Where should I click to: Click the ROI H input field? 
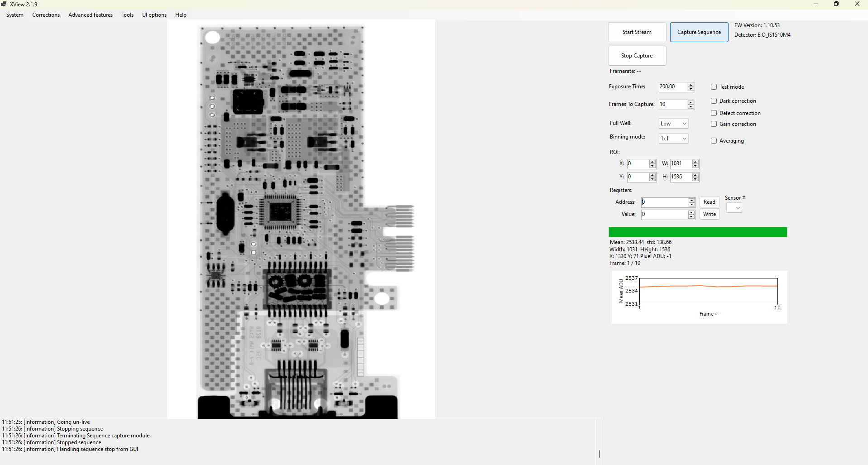click(x=681, y=177)
